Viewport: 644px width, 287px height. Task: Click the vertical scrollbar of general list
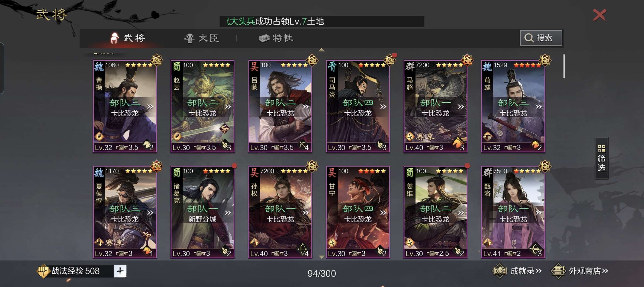[564, 66]
